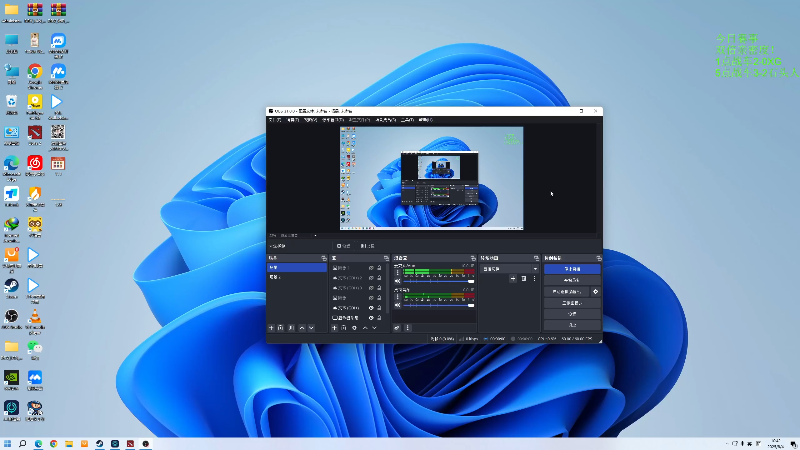Toggle visibility eye of bottom source row
This screenshot has height=450, width=800.
[x=371, y=317]
